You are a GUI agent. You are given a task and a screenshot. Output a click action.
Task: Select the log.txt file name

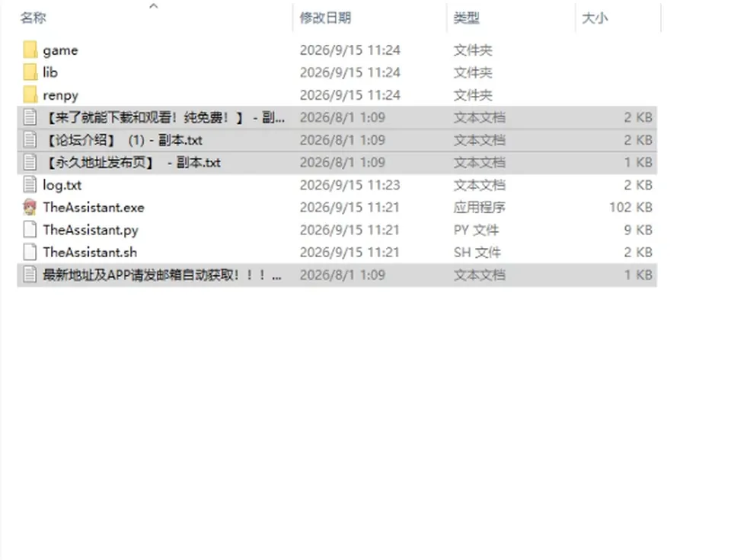coord(62,185)
